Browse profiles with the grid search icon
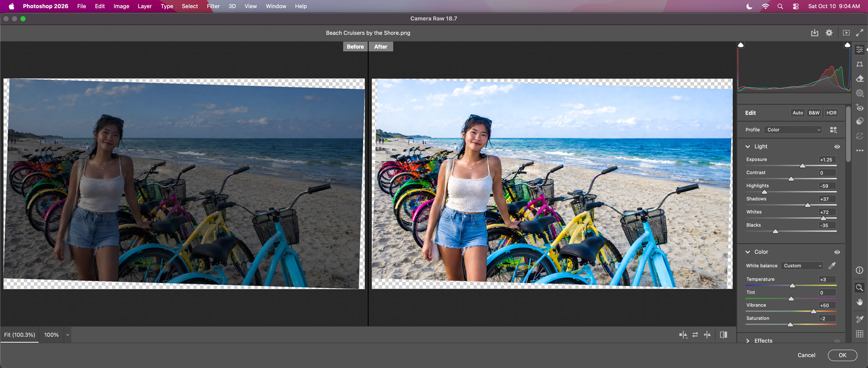The height and width of the screenshot is (368, 868). [833, 130]
